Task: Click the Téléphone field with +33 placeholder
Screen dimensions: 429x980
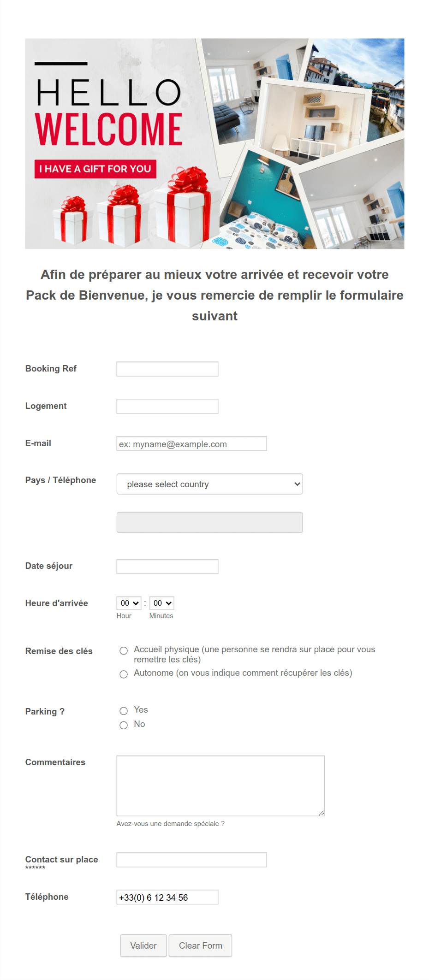Action: [x=167, y=897]
